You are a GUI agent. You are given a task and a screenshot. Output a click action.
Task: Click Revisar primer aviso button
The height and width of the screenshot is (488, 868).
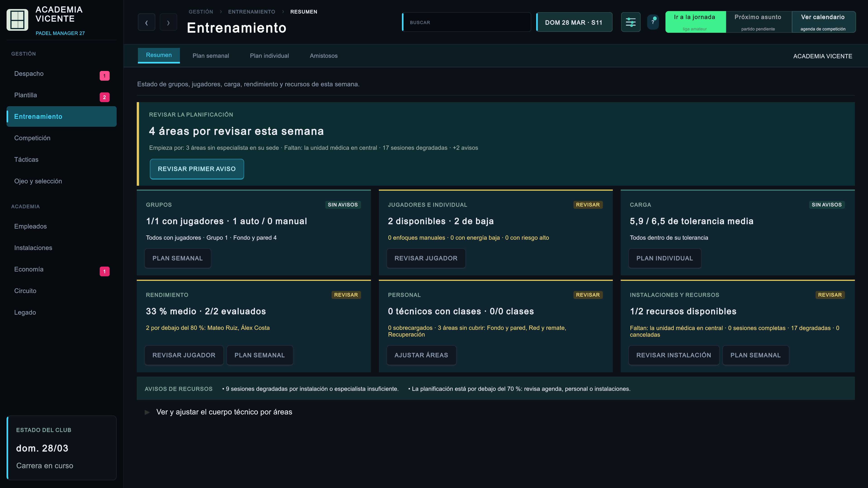pyautogui.click(x=197, y=169)
